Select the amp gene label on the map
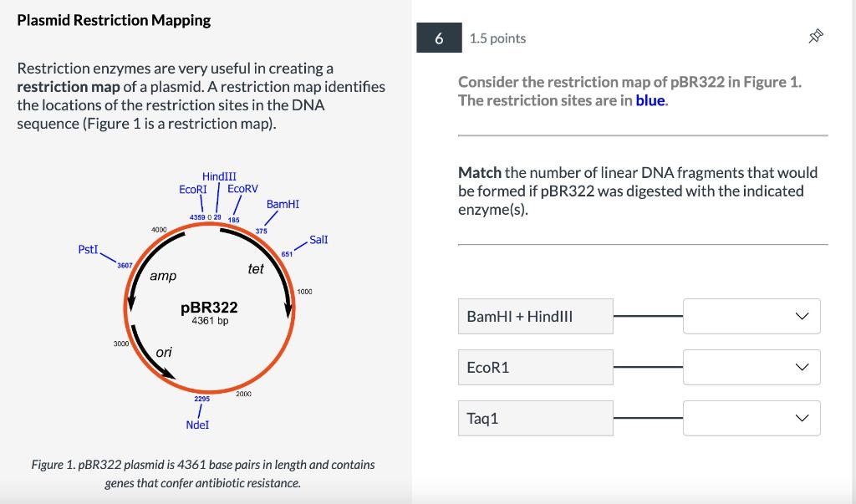856x504 pixels. click(x=161, y=275)
